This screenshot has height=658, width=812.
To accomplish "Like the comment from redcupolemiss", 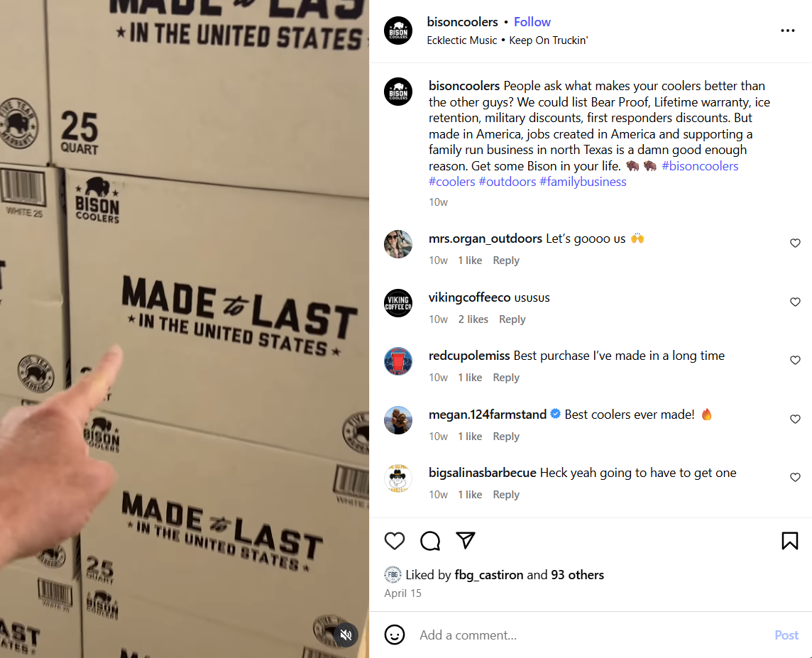I will [x=795, y=360].
